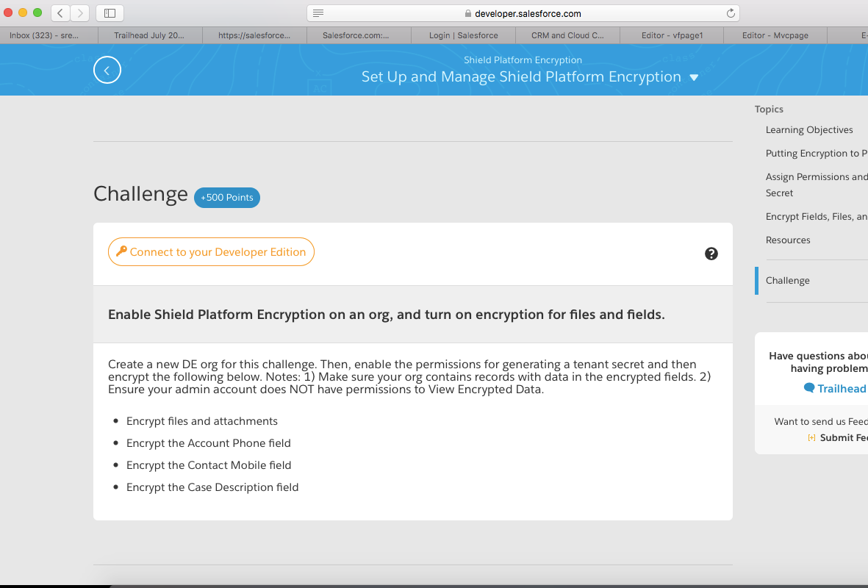Screen dimensions: 868x588
Task: Click 'Encrypt the Case Description field' bullet
Action: pos(212,487)
